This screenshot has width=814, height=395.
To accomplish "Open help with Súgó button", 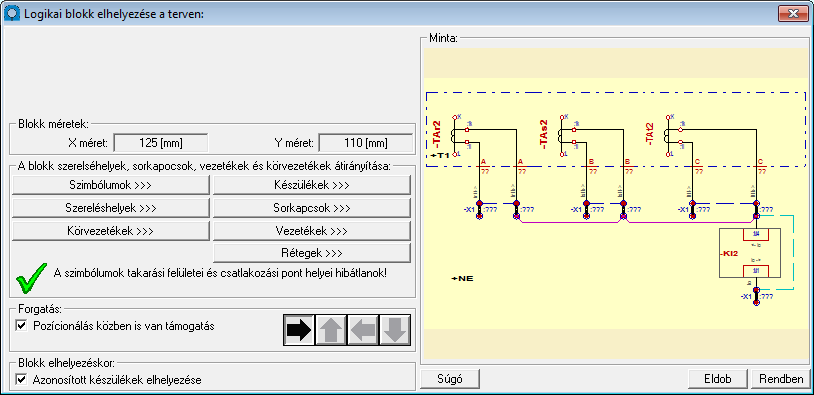I will tap(450, 379).
